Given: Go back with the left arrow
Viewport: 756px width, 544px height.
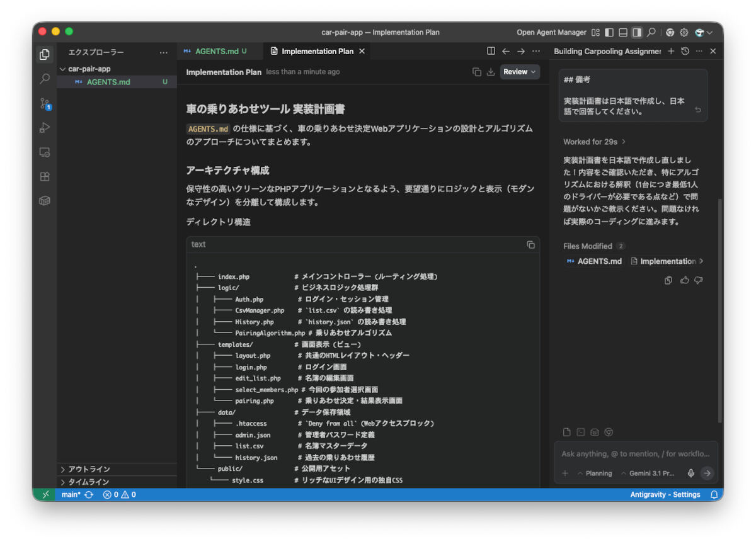Looking at the screenshot, I should tap(505, 51).
